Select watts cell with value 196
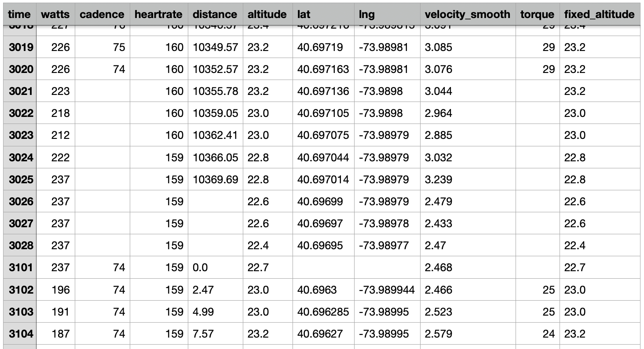Image resolution: width=644 pixels, height=349 pixels. pos(55,290)
